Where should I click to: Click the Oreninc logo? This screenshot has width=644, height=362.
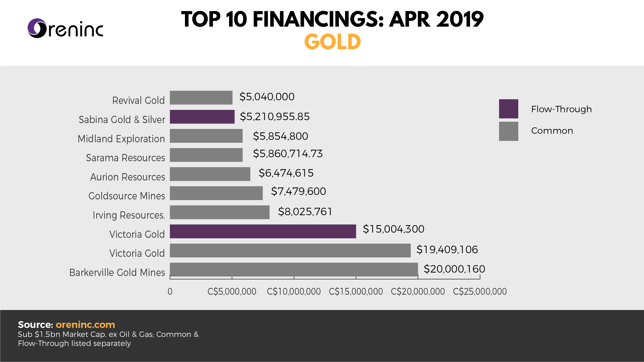(x=65, y=28)
